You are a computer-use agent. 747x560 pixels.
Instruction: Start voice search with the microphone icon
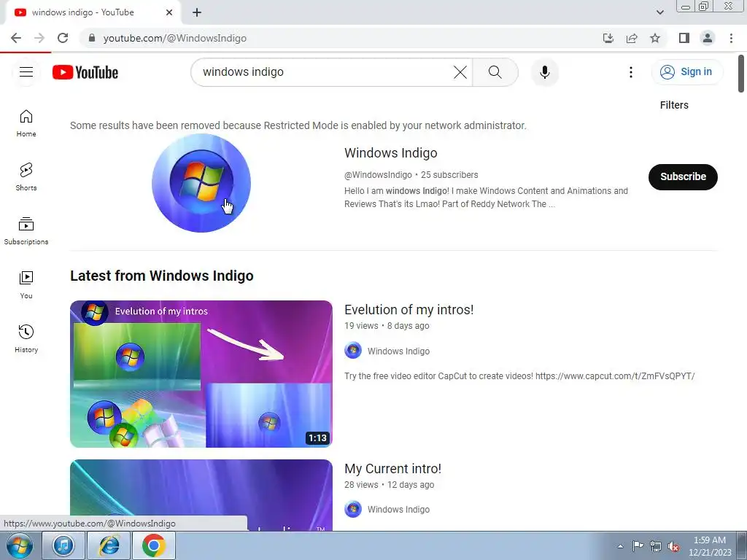(x=544, y=72)
